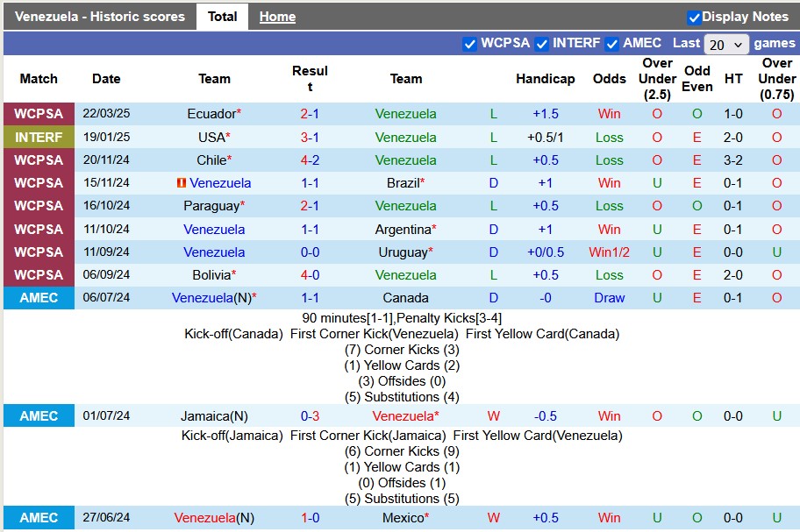Open the Last 20 games dropdown
800x532 pixels.
click(x=726, y=44)
